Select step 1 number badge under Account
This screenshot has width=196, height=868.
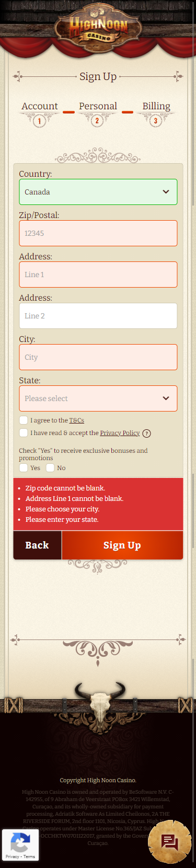[39, 121]
